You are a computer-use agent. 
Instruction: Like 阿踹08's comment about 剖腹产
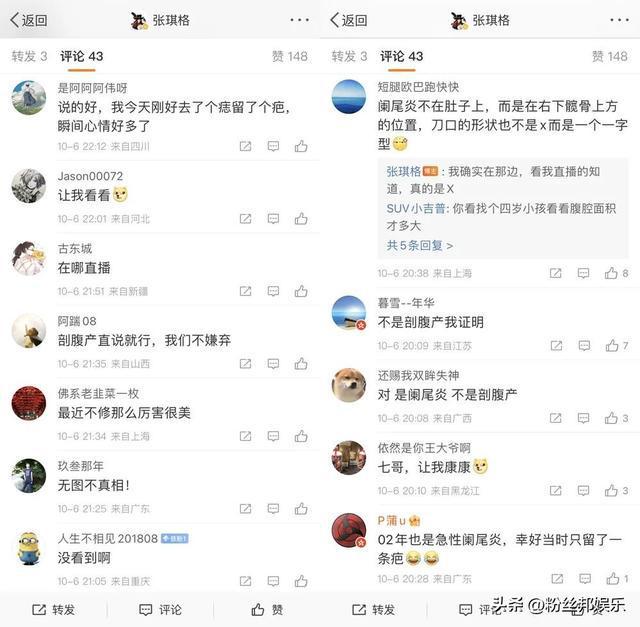pos(301,363)
